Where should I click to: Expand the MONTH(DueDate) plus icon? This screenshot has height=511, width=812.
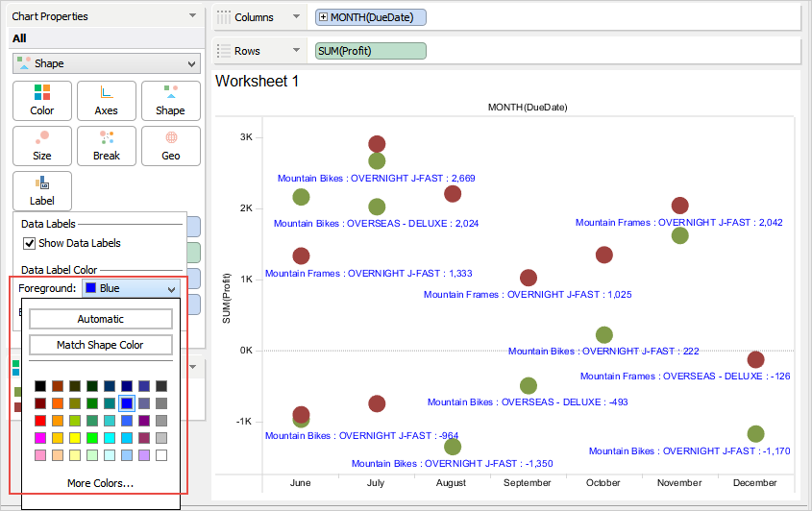point(323,17)
